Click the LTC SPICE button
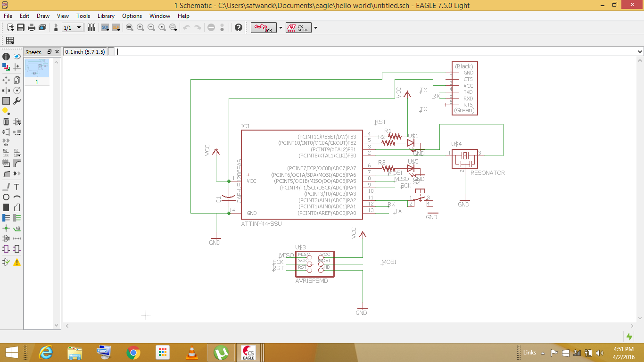Image resolution: width=644 pixels, height=362 pixels. [x=299, y=27]
